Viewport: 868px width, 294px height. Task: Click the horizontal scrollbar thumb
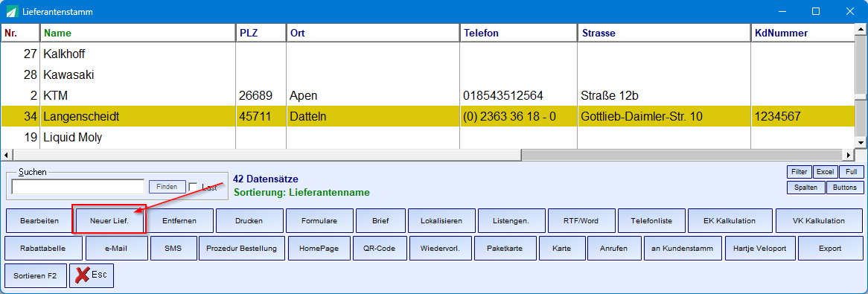(x=267, y=155)
